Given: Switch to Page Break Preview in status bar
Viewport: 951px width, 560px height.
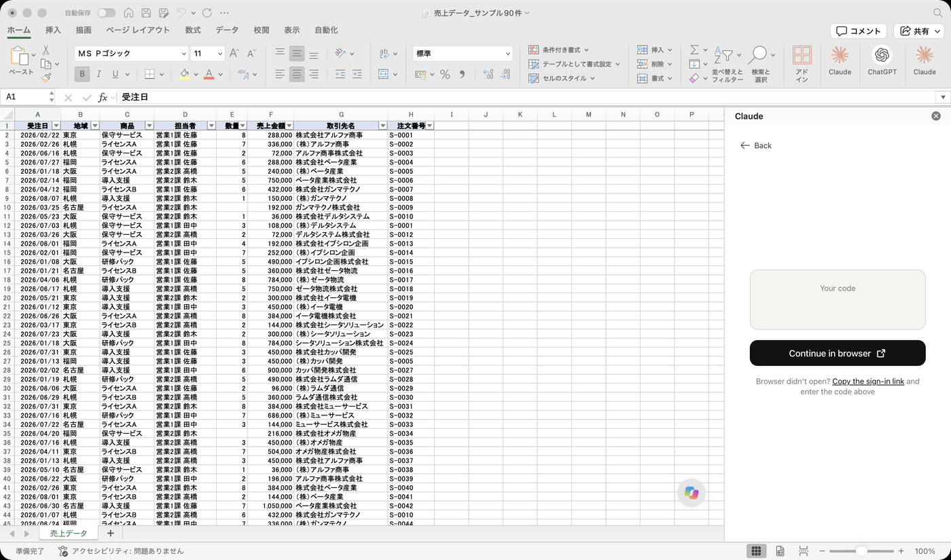Looking at the screenshot, I should pyautogui.click(x=804, y=551).
